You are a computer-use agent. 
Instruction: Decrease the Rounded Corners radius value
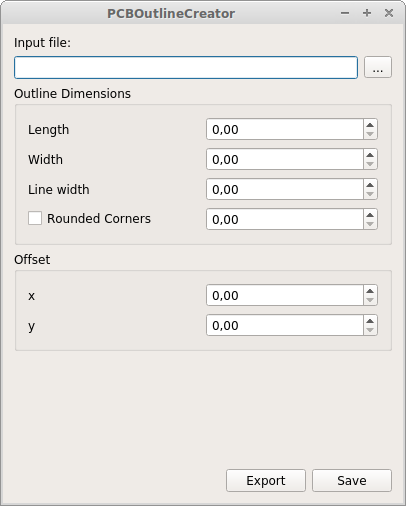tap(370, 224)
